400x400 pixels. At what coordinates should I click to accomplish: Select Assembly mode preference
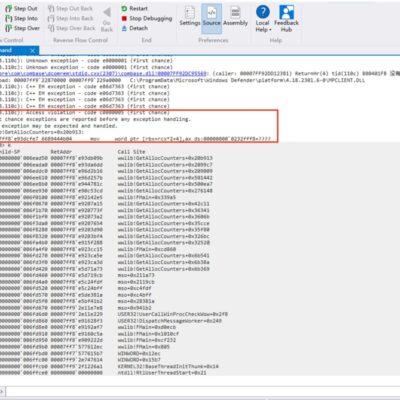click(x=235, y=16)
